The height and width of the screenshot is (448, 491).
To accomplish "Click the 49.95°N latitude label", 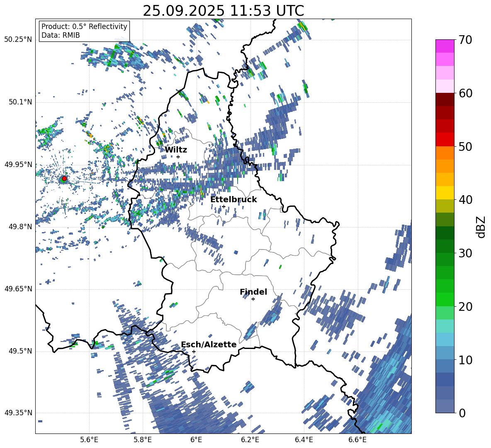I will click(18, 164).
